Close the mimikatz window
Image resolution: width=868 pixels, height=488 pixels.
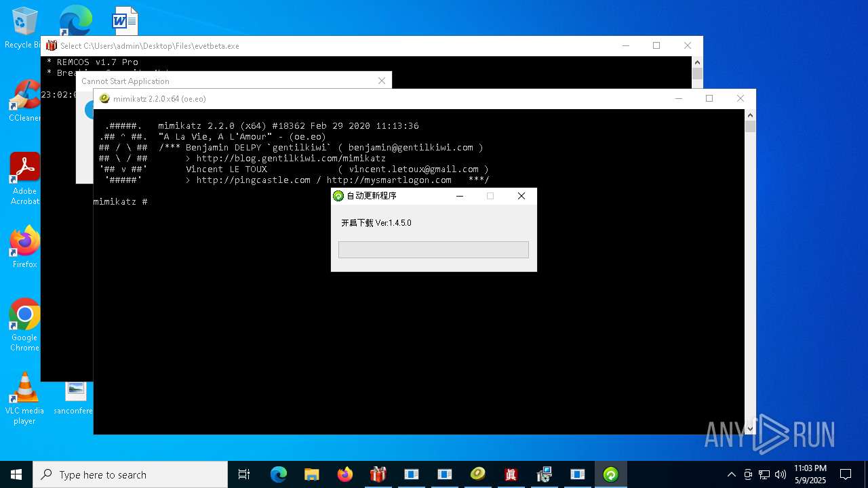pos(741,98)
